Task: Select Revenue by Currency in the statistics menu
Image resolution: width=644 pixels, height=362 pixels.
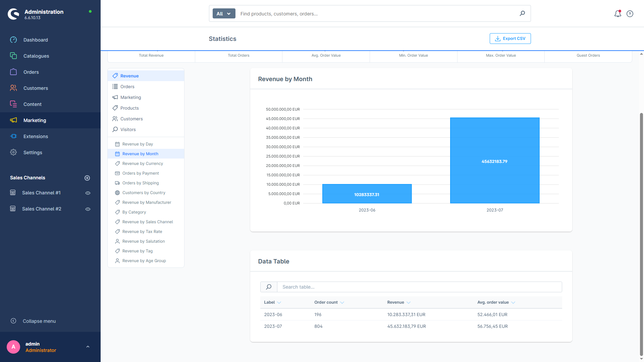Action: tap(143, 163)
